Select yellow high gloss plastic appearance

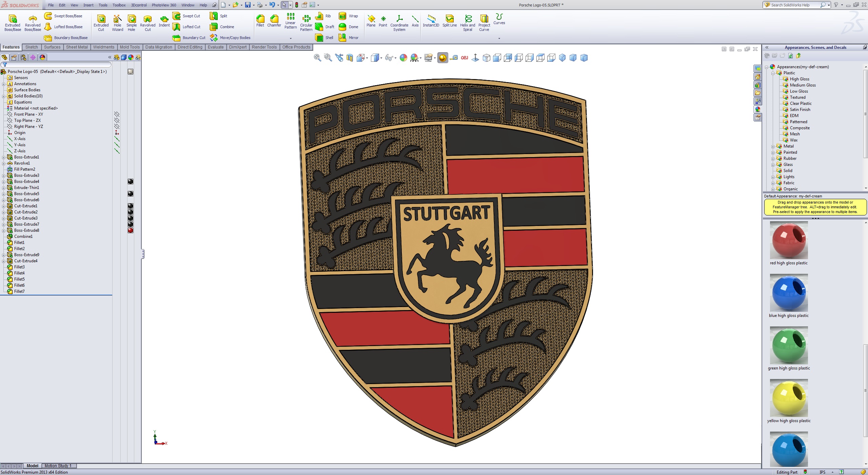[789, 401]
